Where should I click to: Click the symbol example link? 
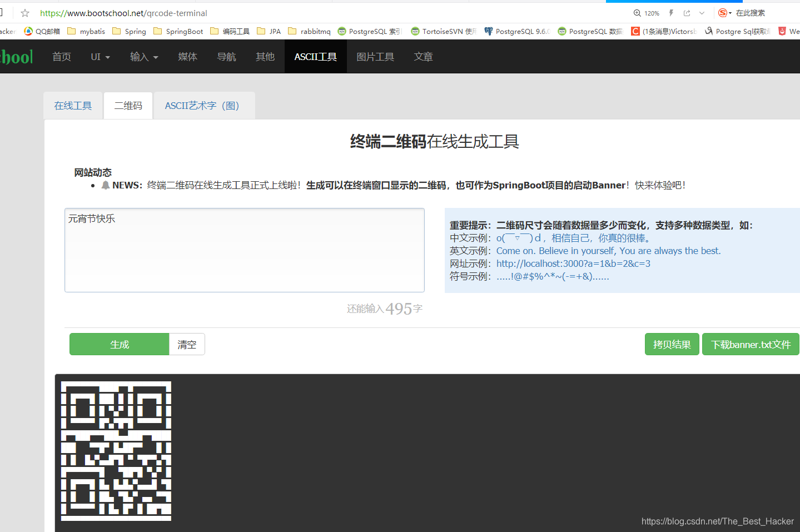tap(553, 276)
